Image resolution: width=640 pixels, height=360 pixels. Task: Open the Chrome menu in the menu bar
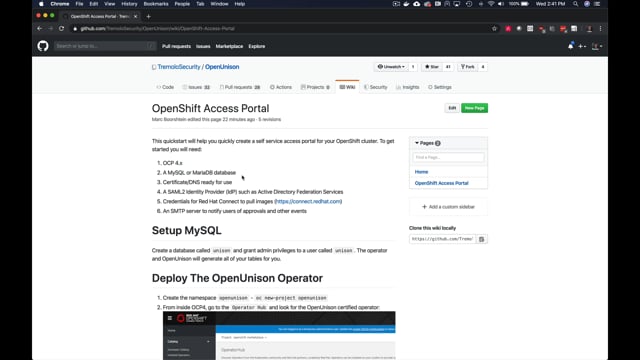(60, 4)
